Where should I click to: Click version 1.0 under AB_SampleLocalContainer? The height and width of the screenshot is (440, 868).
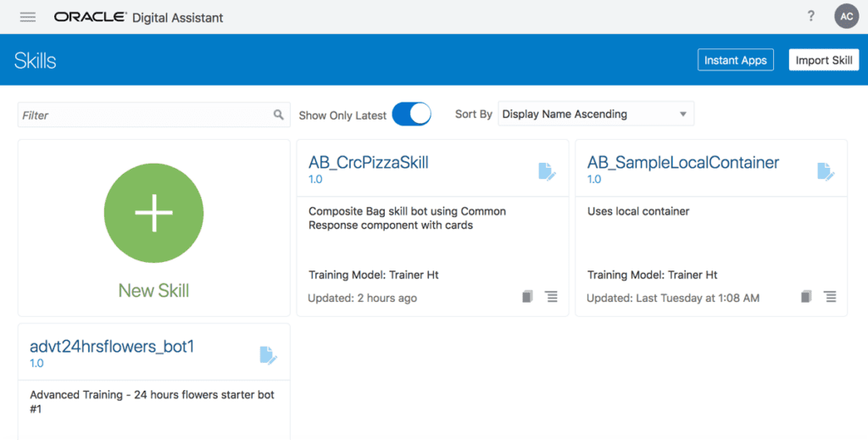point(594,180)
